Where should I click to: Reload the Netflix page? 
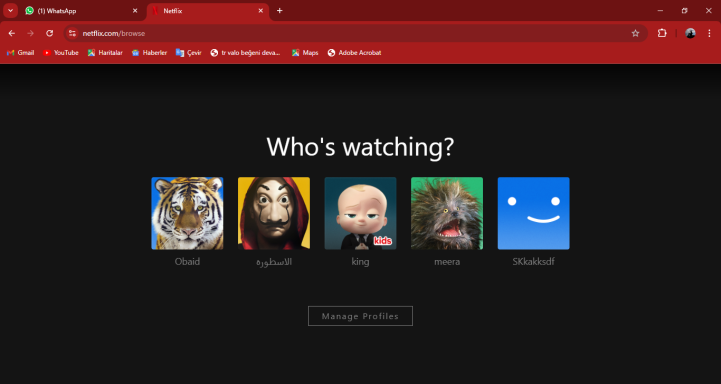click(x=50, y=33)
